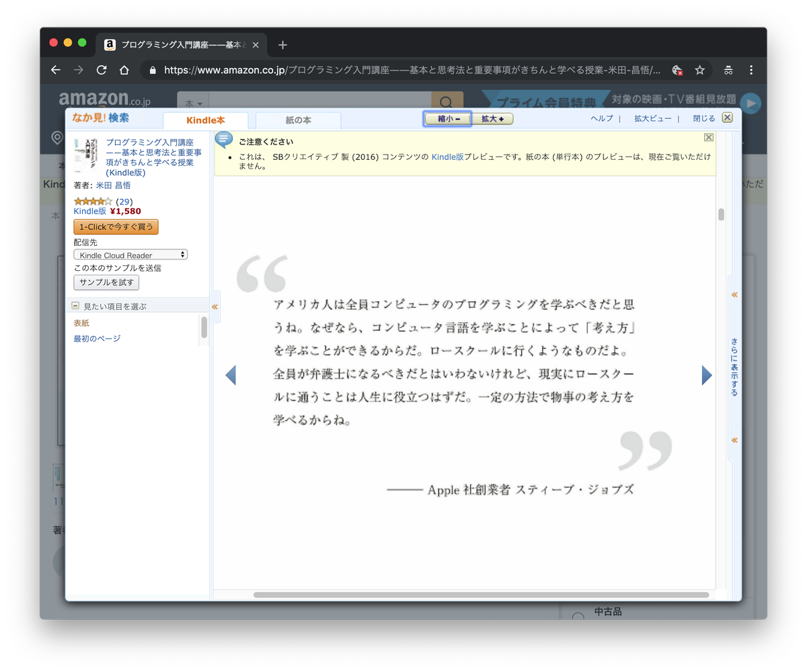Viewport: 807px width, 672px height.
Task: Reload the page using the refresh icon
Action: (x=102, y=70)
